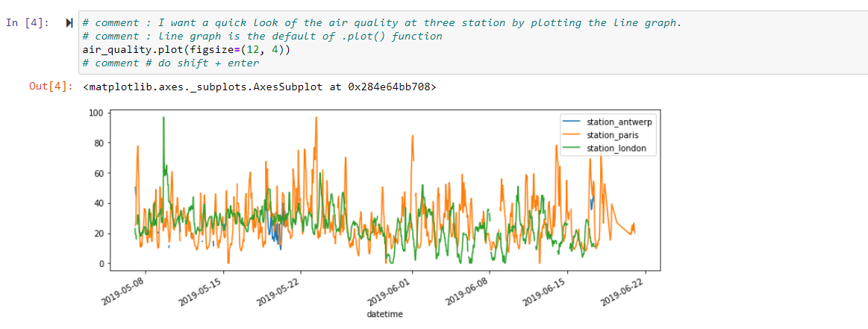
Task: Select the Out[4] output prompt label
Action: pyautogui.click(x=51, y=87)
